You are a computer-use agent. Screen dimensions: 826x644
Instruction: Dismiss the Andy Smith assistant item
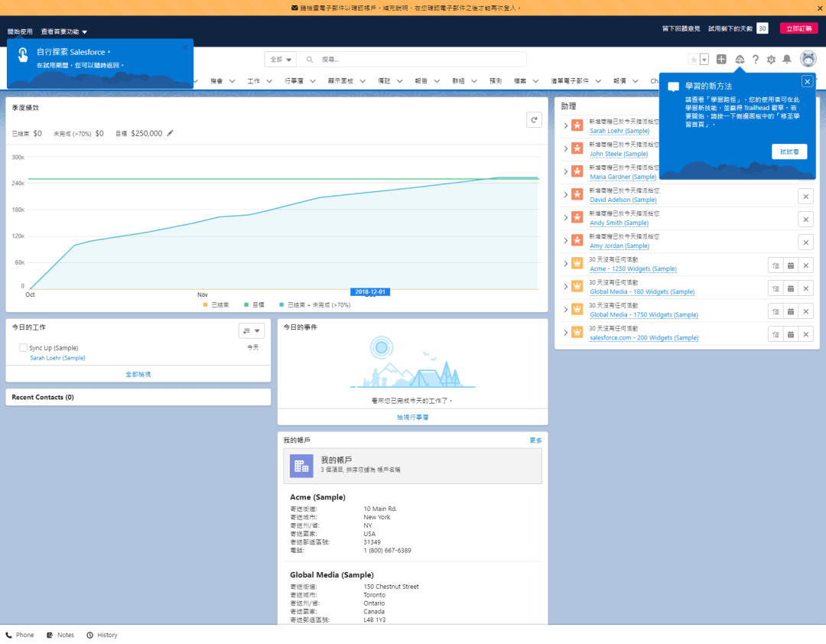point(805,220)
